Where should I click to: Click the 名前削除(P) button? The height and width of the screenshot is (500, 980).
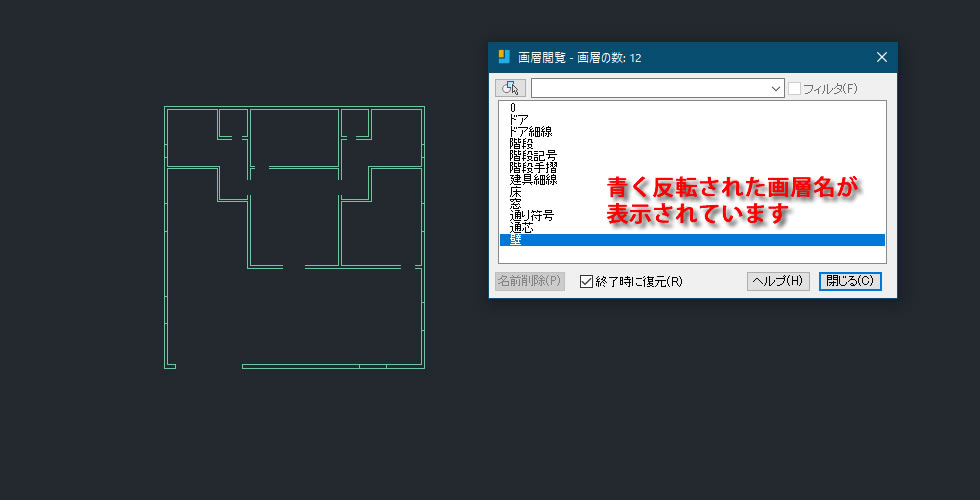click(x=530, y=281)
